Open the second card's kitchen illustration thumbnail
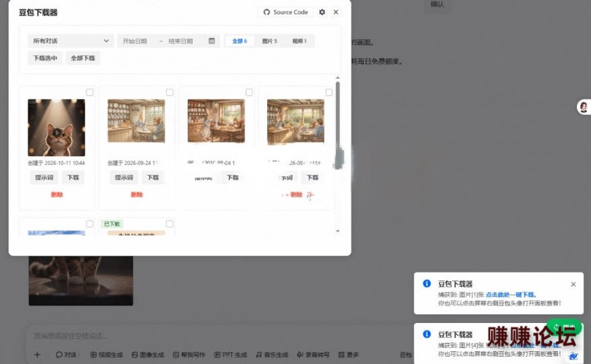This screenshot has height=364, width=591. pyautogui.click(x=136, y=121)
